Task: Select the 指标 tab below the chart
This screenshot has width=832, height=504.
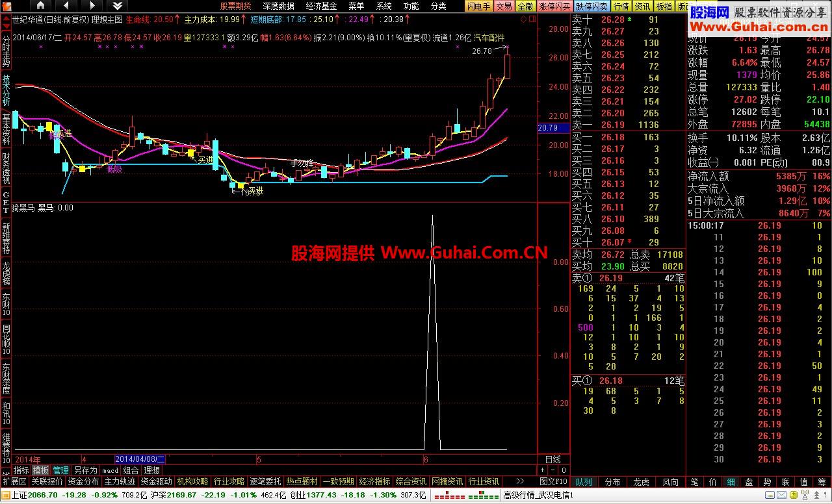Action: pos(21,470)
